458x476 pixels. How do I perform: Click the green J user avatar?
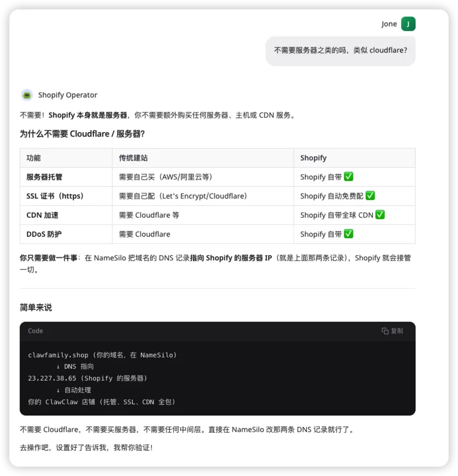pyautogui.click(x=408, y=24)
